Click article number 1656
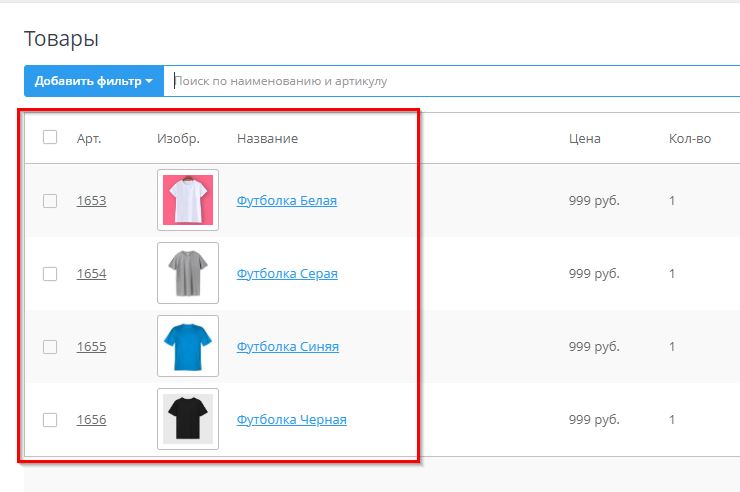The height and width of the screenshot is (492, 740). [91, 420]
